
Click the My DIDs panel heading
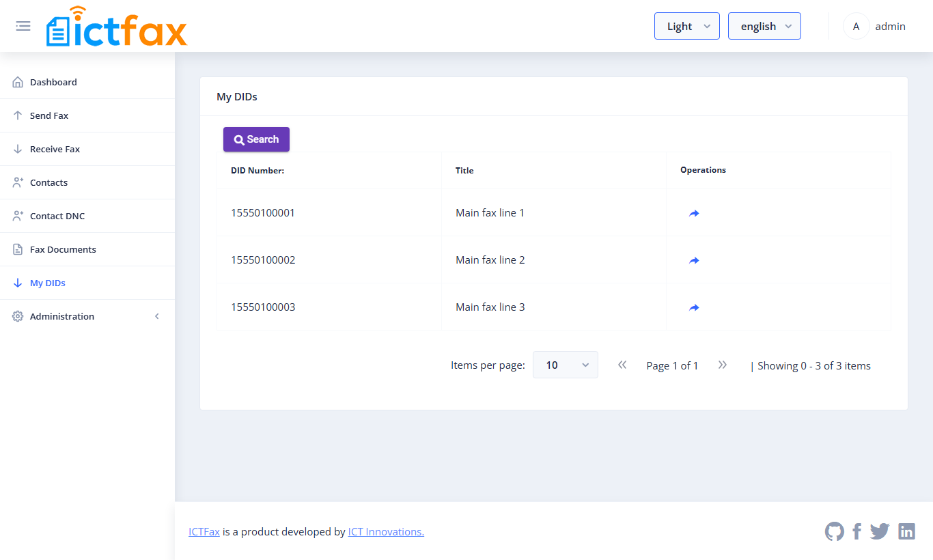[237, 96]
